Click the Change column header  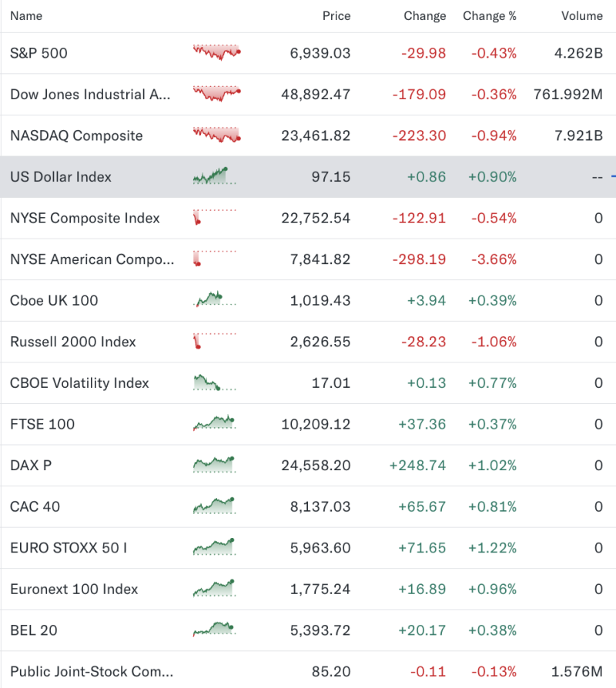point(425,15)
